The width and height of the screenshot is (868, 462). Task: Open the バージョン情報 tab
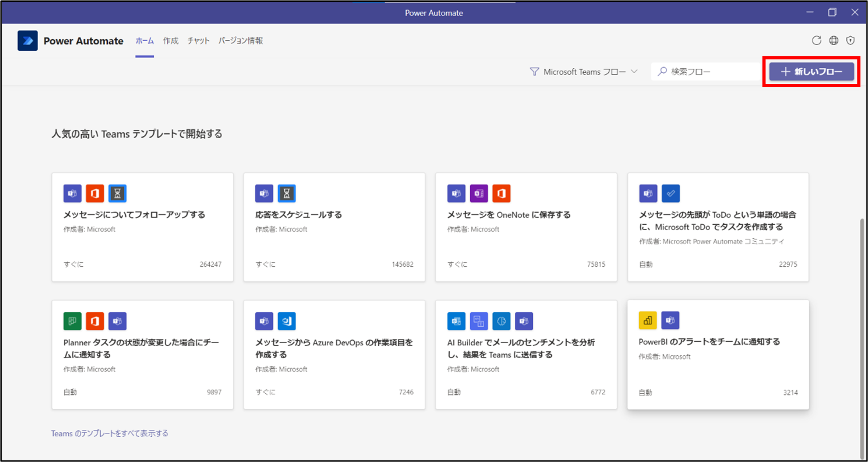click(x=241, y=41)
